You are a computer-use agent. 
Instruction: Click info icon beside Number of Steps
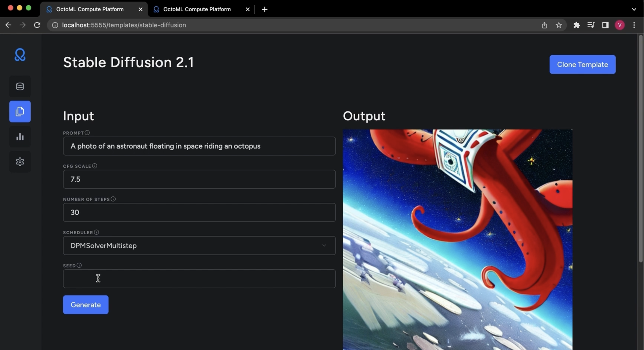[x=113, y=199]
